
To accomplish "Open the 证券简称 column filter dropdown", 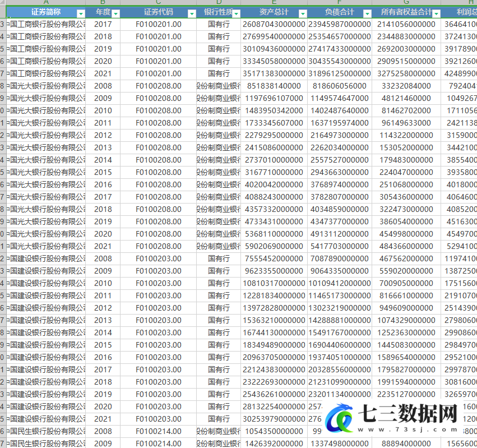I will pyautogui.click(x=81, y=13).
